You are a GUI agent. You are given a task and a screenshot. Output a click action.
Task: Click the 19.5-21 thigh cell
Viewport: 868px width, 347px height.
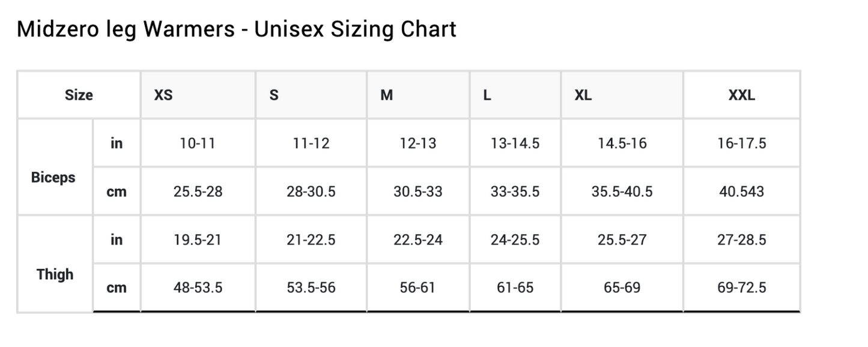click(198, 240)
